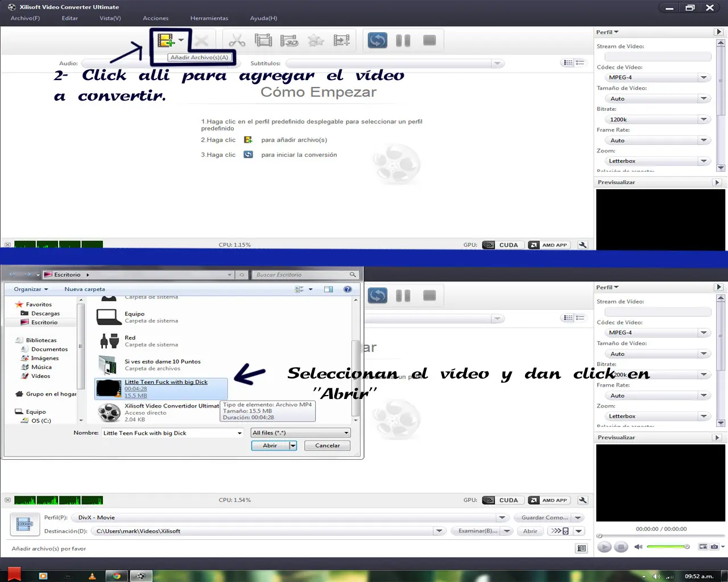728x582 pixels.
Task: Click Nueva carpeta in the file dialog
Action: click(x=85, y=289)
